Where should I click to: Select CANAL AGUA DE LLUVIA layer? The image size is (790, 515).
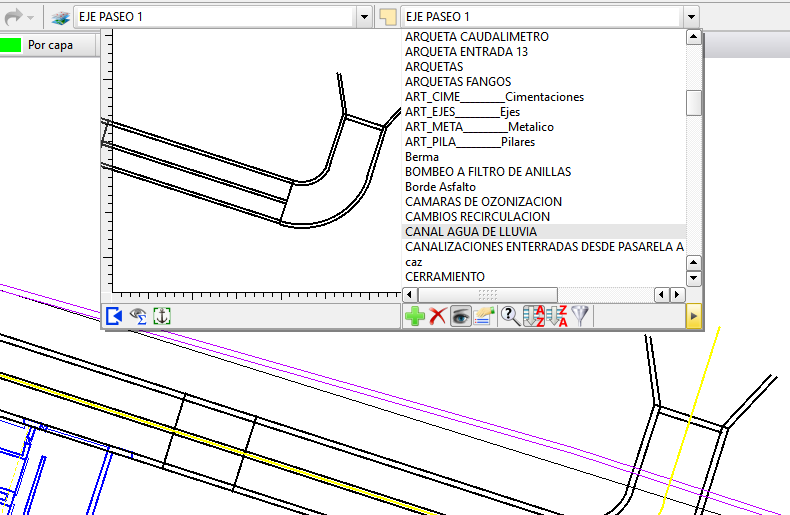click(x=544, y=232)
